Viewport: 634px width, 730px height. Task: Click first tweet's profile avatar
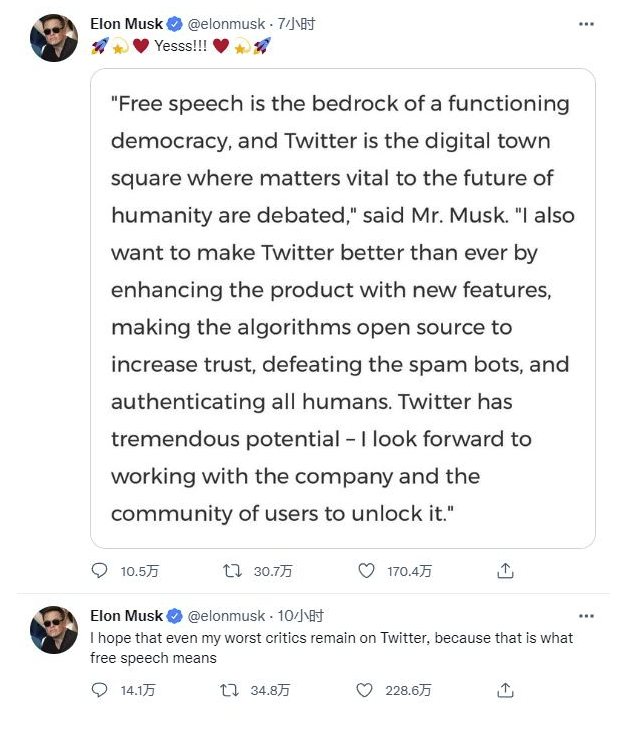[54, 38]
